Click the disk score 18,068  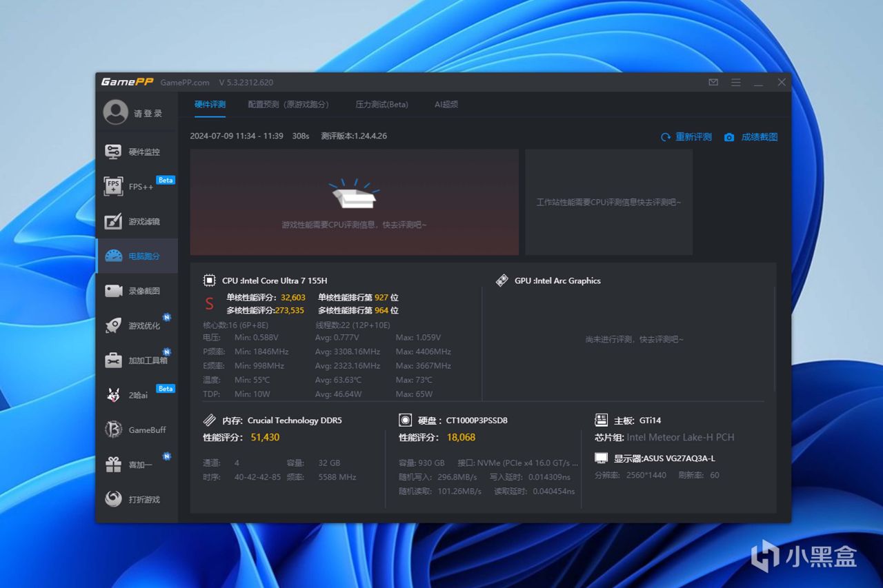point(461,437)
